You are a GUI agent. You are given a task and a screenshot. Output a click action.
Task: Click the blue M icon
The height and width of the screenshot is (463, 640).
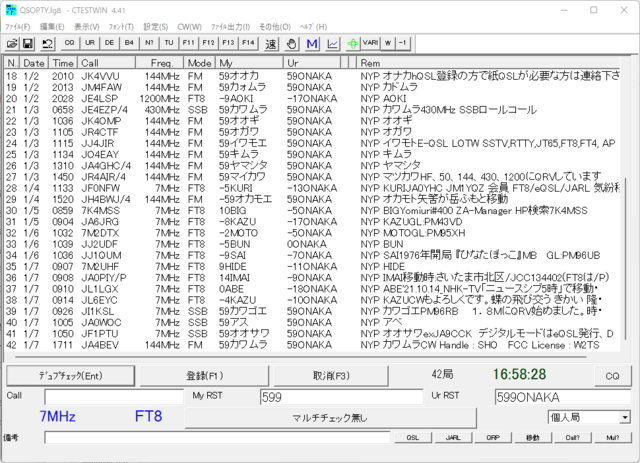[x=312, y=43]
